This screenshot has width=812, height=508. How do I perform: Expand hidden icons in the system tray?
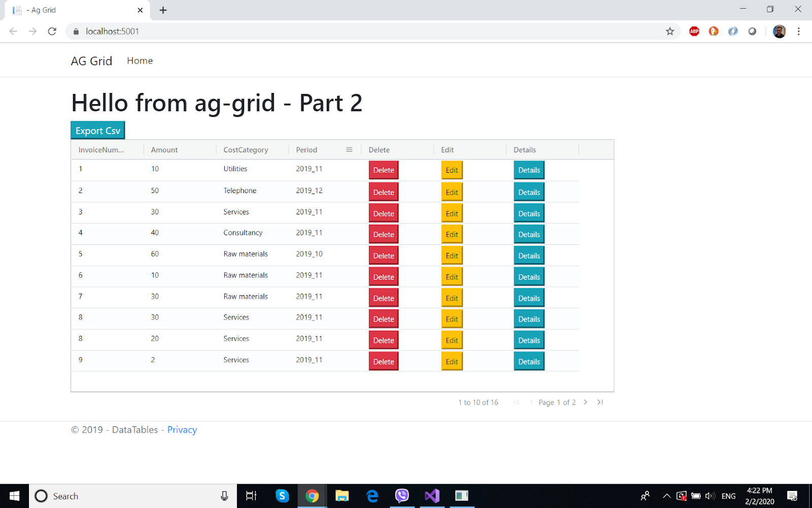pyautogui.click(x=666, y=496)
